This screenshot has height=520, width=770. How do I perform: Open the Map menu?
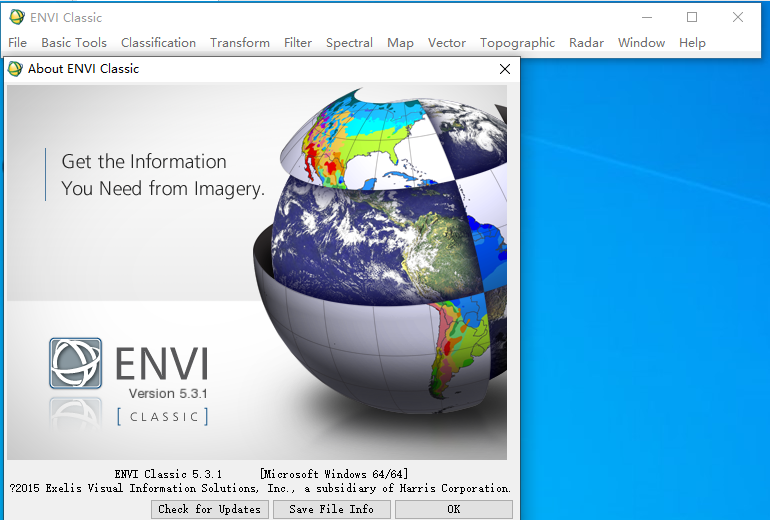400,43
